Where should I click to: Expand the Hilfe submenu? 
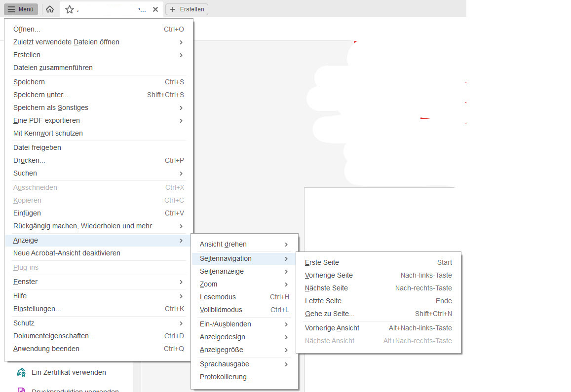pyautogui.click(x=98, y=296)
